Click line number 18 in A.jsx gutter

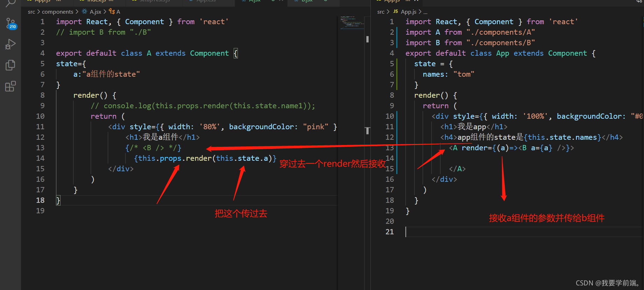40,200
